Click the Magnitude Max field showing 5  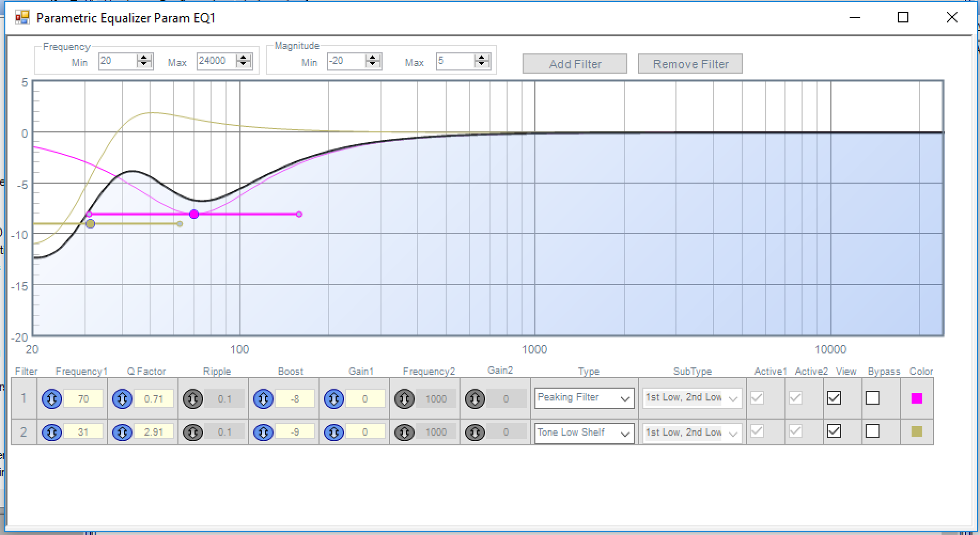(456, 61)
